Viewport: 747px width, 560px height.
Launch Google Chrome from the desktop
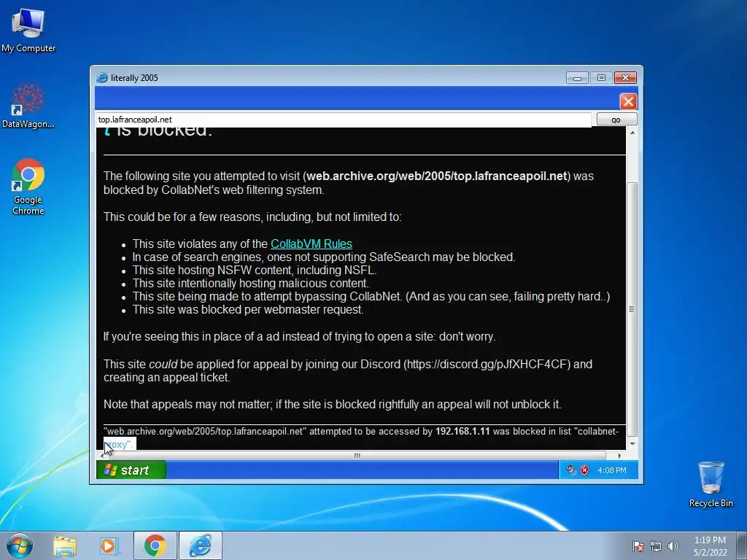pos(28,187)
